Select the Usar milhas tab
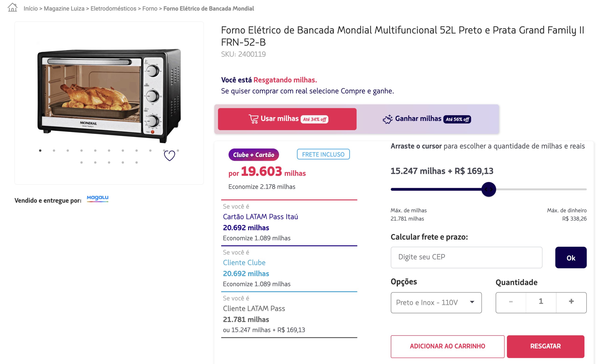 point(287,119)
